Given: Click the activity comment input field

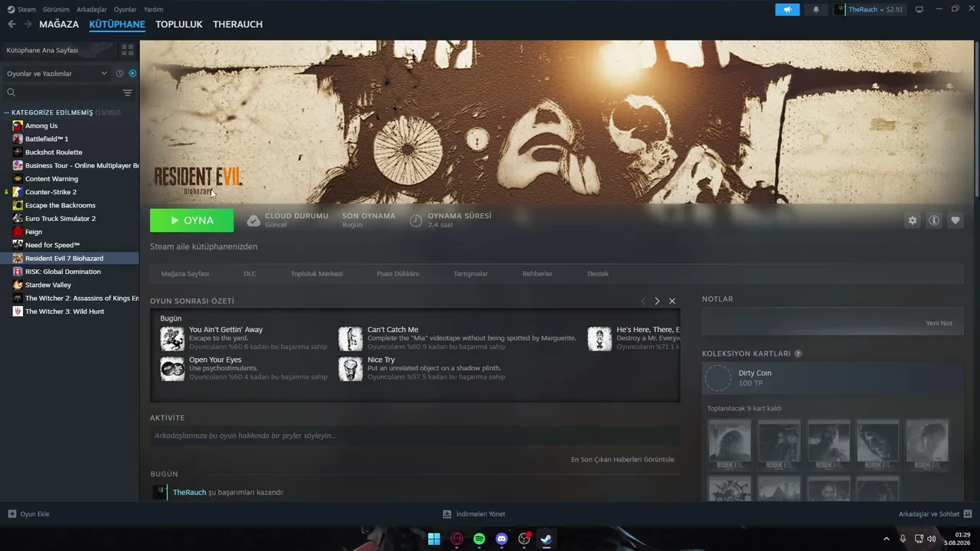Looking at the screenshot, I should pyautogui.click(x=415, y=436).
